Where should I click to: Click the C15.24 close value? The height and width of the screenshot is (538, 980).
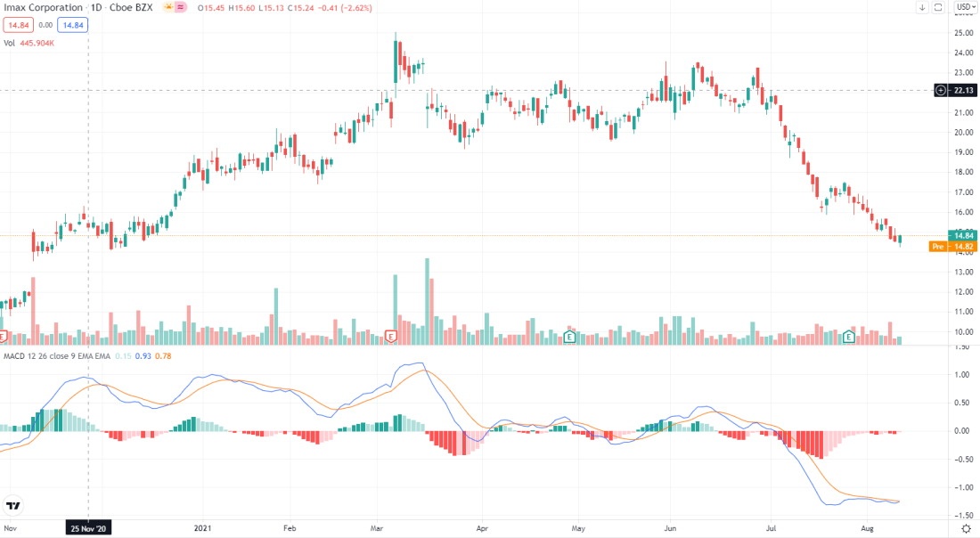click(x=300, y=8)
